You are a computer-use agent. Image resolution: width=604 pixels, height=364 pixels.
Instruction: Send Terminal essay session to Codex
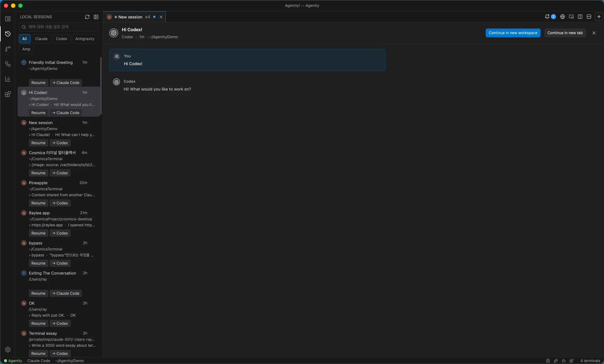point(60,354)
